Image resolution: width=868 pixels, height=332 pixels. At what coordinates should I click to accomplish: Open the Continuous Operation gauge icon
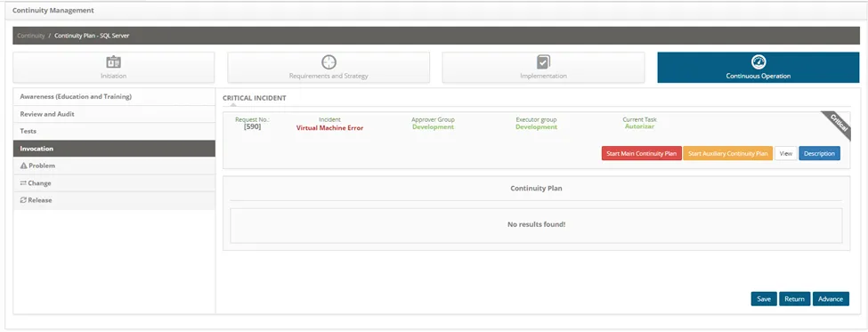pos(758,62)
